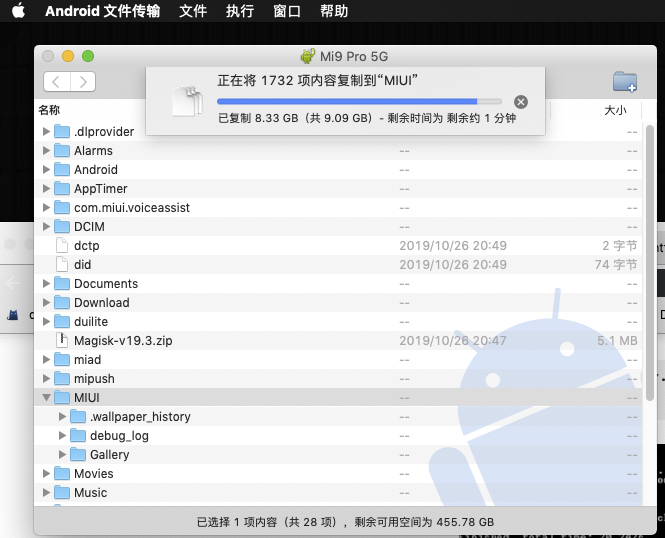Expand the .dlprovider folder
This screenshot has width=665, height=538.
click(46, 131)
